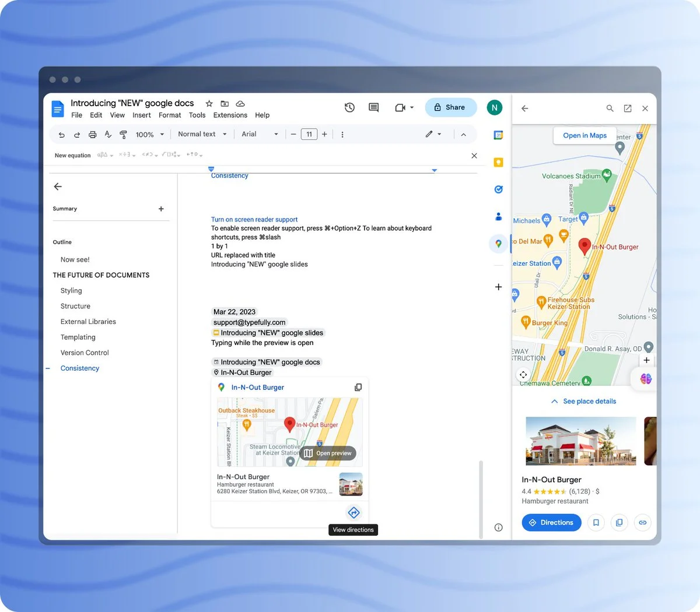Click the Directions button

[x=551, y=522]
